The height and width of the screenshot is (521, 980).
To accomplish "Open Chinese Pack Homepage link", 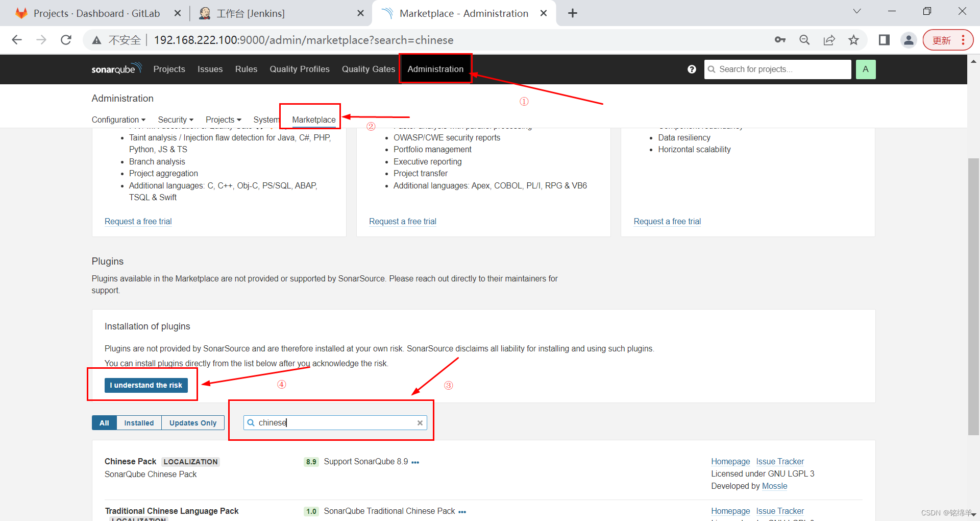I will point(730,461).
